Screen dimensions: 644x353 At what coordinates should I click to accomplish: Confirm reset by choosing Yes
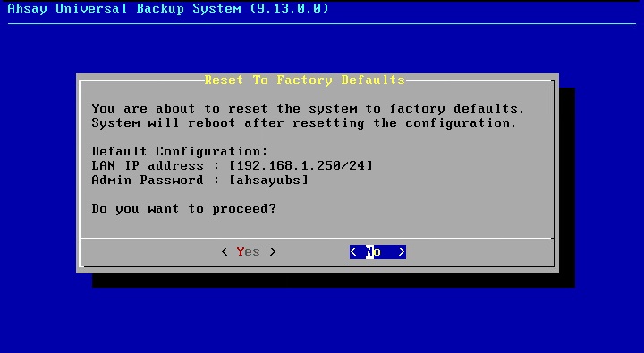[x=249, y=252]
